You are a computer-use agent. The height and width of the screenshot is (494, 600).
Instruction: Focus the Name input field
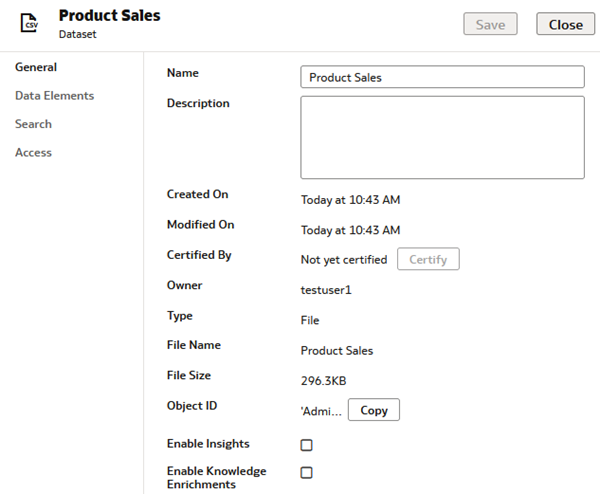click(442, 77)
